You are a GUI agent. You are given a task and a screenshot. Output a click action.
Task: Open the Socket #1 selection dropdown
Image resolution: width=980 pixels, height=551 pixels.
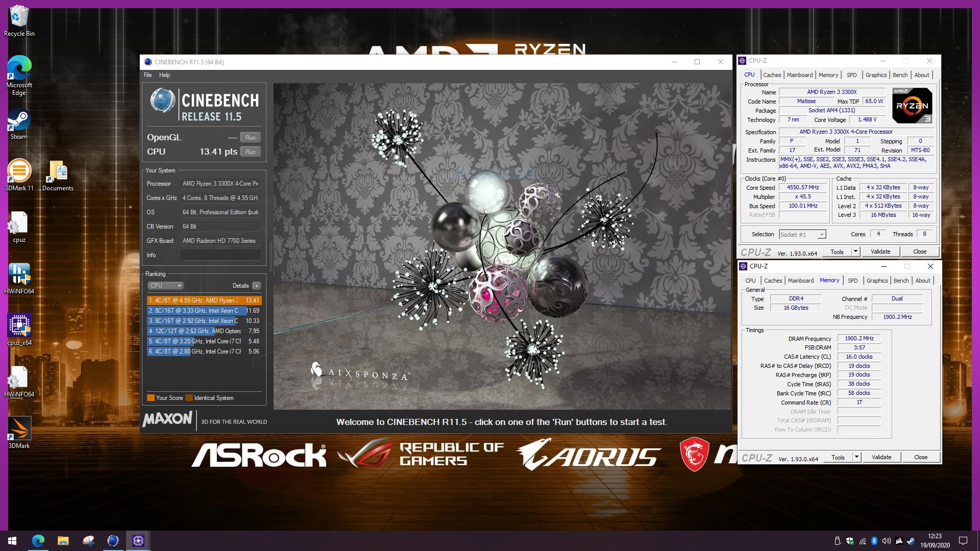802,234
